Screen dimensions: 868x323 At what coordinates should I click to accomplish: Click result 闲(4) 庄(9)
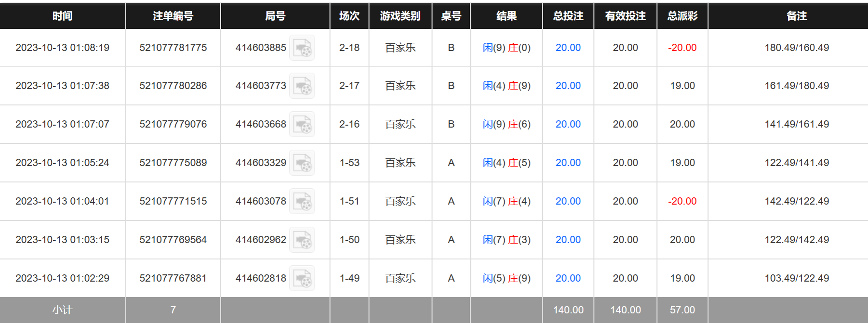click(507, 86)
